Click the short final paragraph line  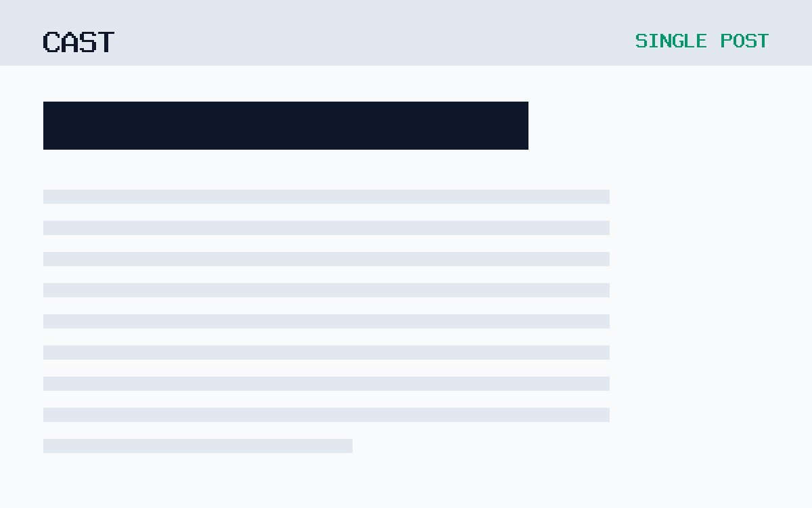pyautogui.click(x=198, y=446)
